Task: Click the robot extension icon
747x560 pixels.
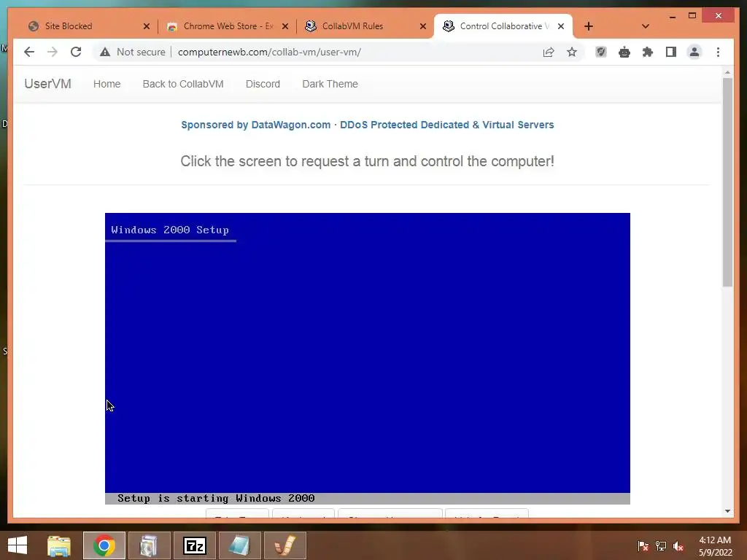Action: [x=624, y=52]
